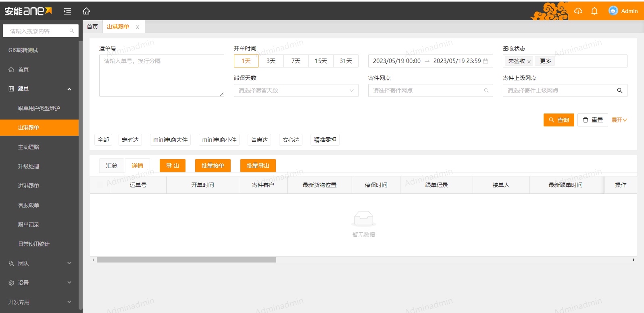The height and width of the screenshot is (313, 644).
Task: Expand the 团队 sidebar menu
Action: click(x=40, y=263)
